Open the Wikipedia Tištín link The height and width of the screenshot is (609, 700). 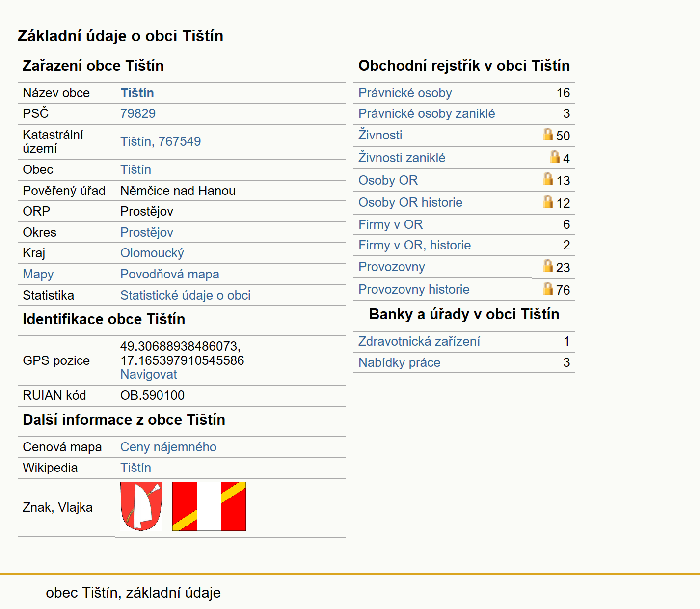pyautogui.click(x=136, y=468)
